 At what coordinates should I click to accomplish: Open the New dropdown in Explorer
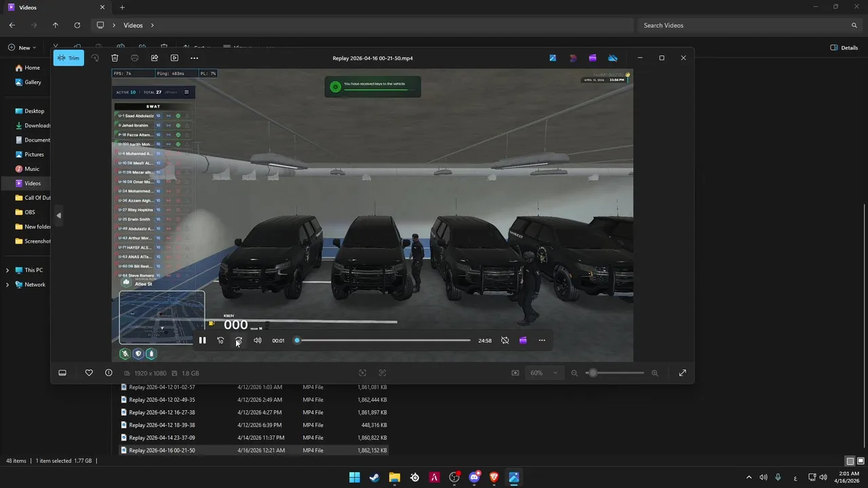[23, 48]
